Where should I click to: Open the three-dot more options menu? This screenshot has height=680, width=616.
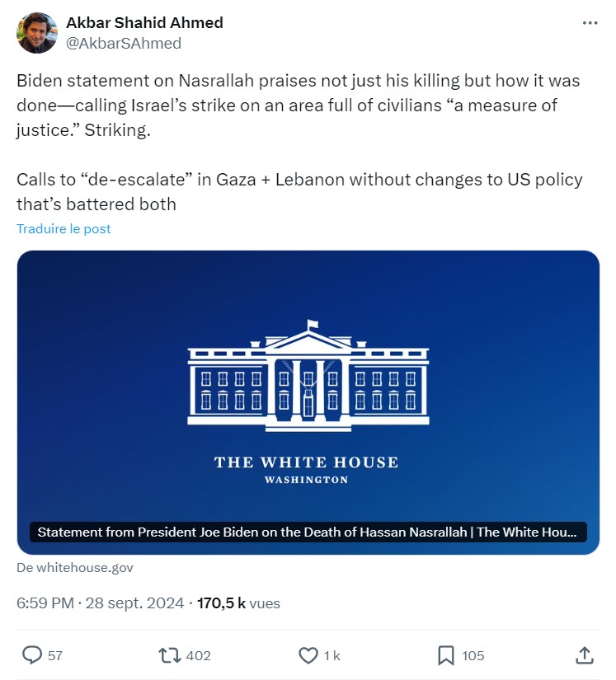pos(590,23)
